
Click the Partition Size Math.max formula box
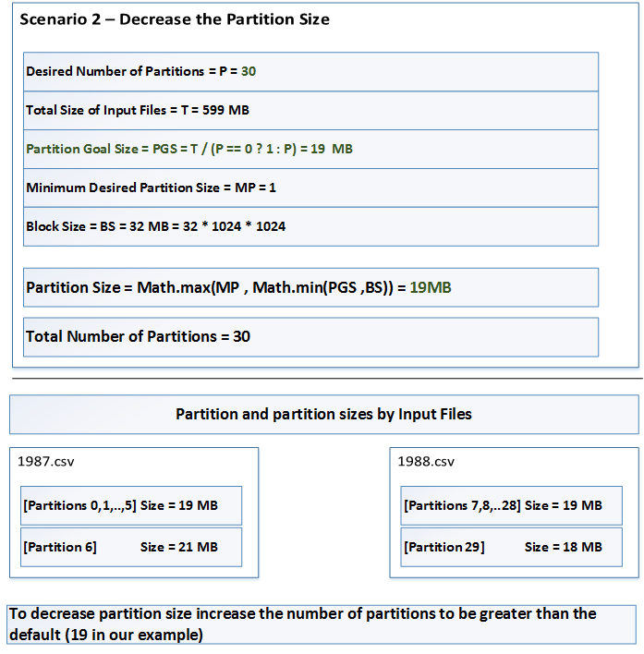310,287
